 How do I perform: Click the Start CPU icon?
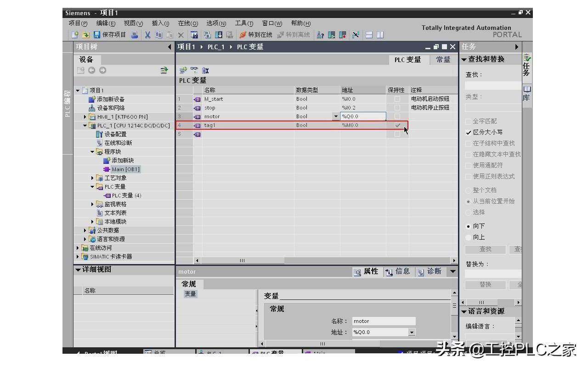(x=332, y=35)
